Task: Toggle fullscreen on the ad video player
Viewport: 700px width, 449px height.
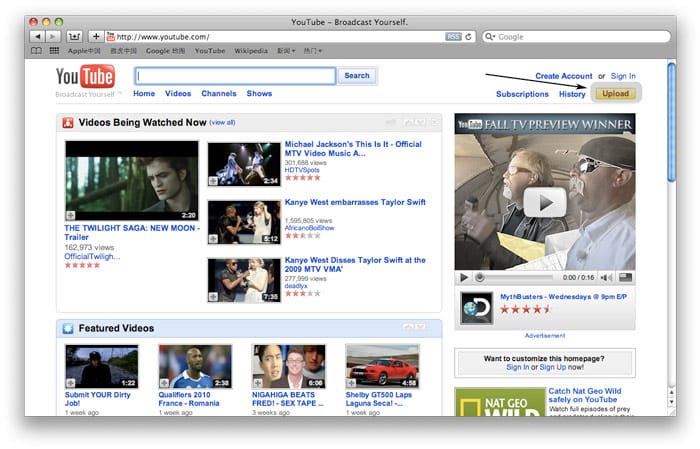Action: (625, 278)
